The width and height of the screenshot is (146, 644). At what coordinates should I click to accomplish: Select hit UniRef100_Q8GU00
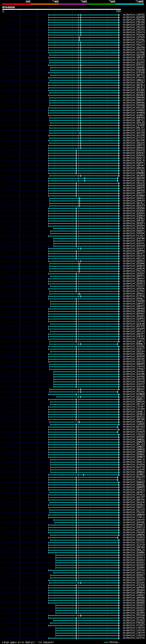134,389
